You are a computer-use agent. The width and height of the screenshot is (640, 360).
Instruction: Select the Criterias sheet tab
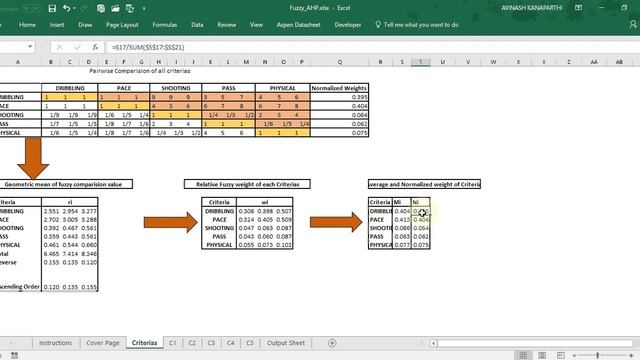click(x=144, y=343)
